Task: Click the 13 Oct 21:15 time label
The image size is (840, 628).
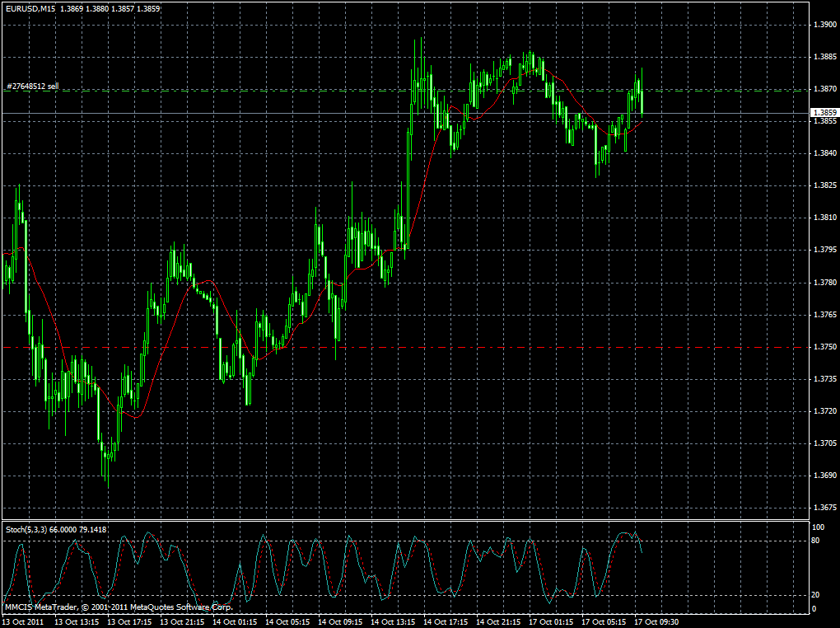Action: tap(182, 622)
